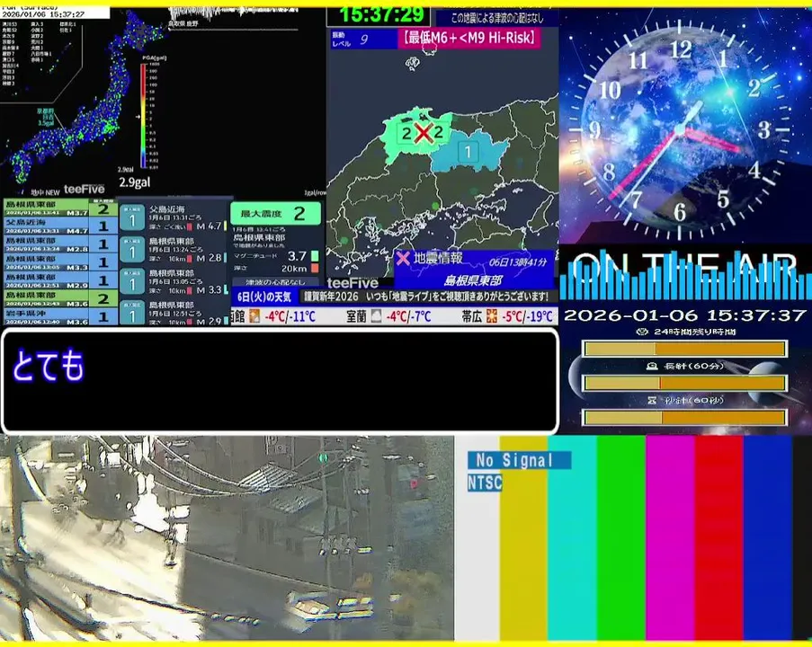Click the teeFive logo beside the 地震情報 banner

tap(352, 283)
